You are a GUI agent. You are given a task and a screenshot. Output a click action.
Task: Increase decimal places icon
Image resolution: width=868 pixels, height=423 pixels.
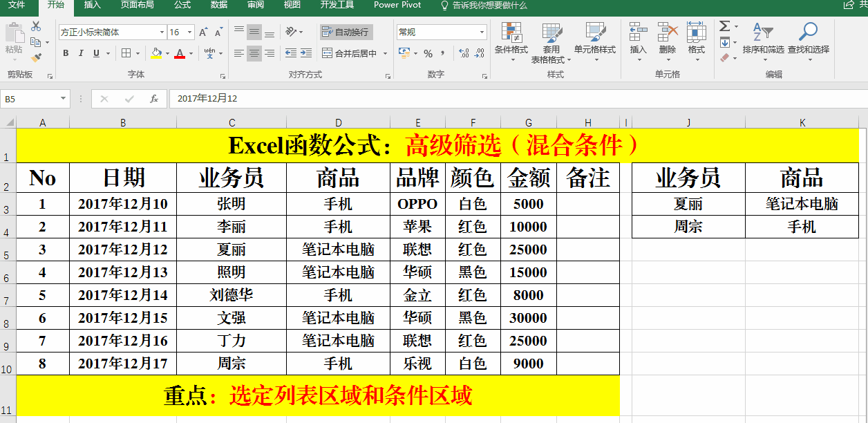[x=464, y=53]
